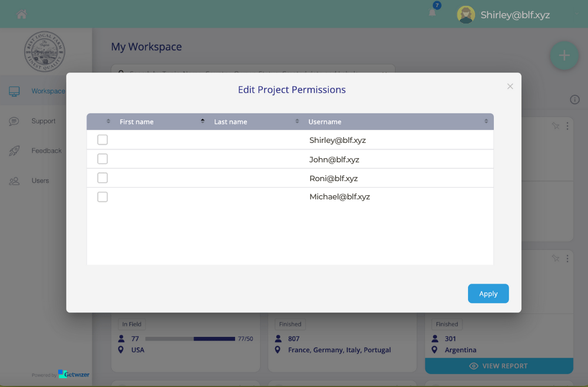The height and width of the screenshot is (387, 588).
Task: Click the home icon in top bar
Action: 22,14
